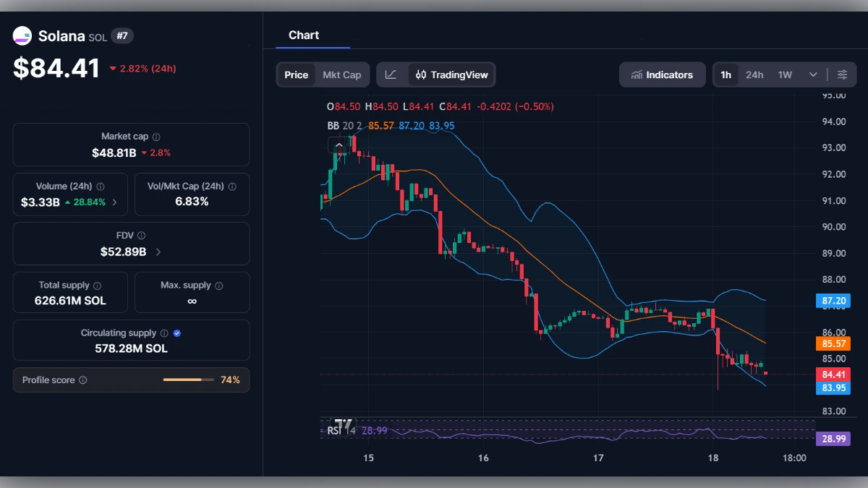Image resolution: width=868 pixels, height=488 pixels.
Task: Click the Solana coin logo icon
Action: (22, 35)
